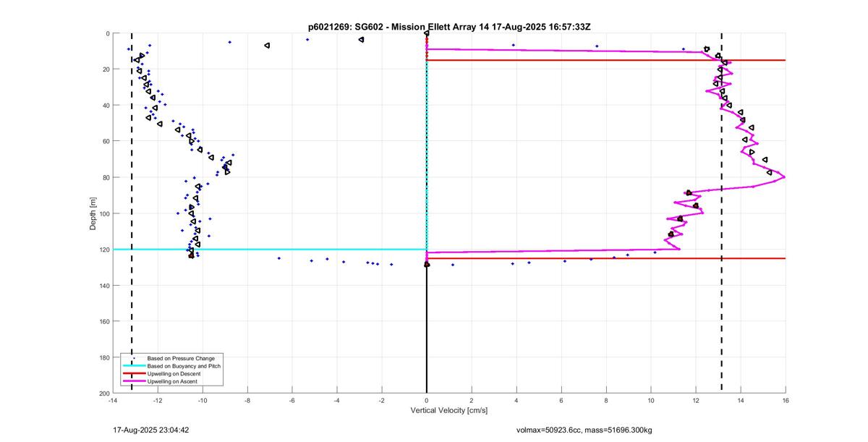This screenshot has height=442, width=868.
Task: Click legend entry "Based on Buoyancy and Pitch"
Action: [184, 366]
